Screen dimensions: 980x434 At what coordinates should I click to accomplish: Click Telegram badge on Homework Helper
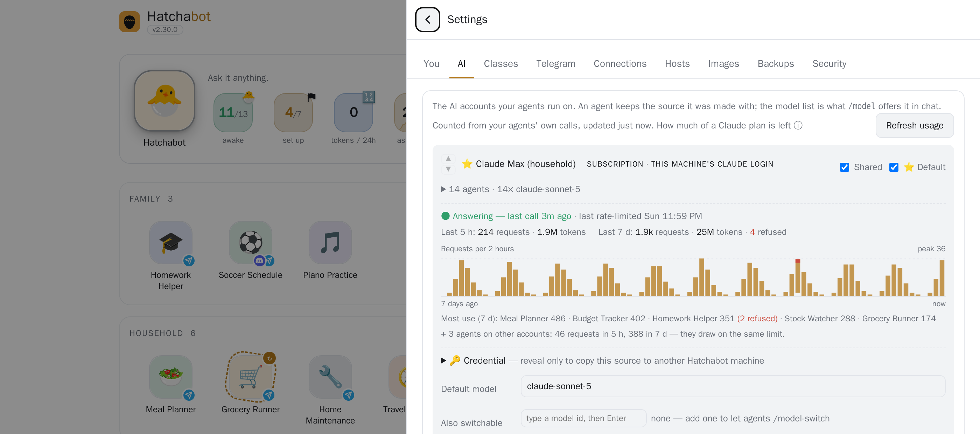(189, 260)
